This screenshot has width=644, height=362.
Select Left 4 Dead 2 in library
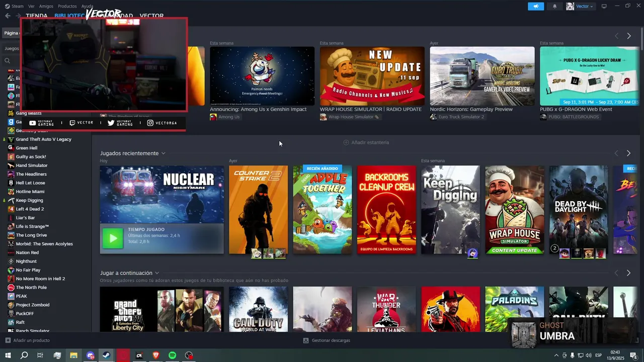pos(30,209)
